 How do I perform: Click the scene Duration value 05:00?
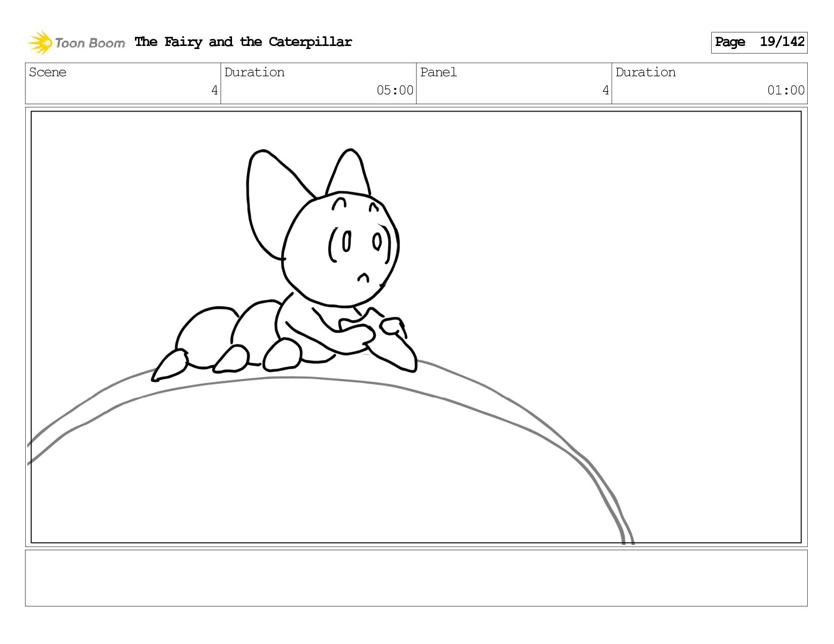395,90
